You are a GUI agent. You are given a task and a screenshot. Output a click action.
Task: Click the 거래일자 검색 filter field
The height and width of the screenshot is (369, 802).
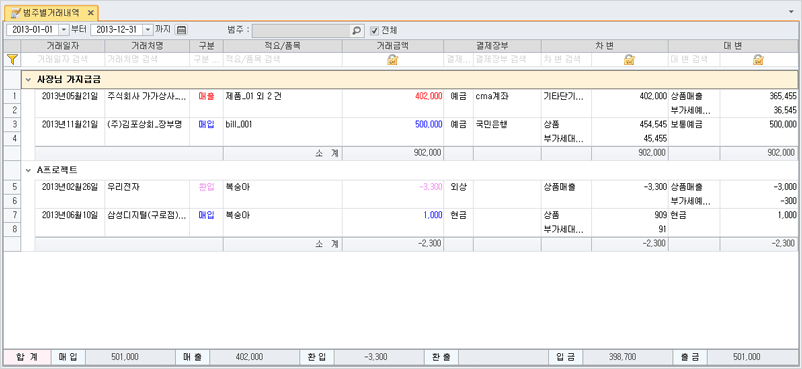coord(63,60)
